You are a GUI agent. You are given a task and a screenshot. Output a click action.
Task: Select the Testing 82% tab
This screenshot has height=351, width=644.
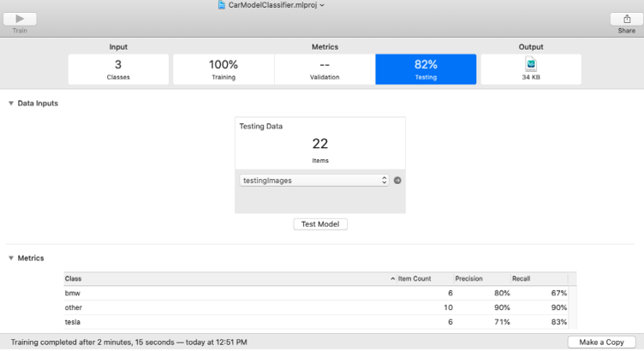point(426,69)
